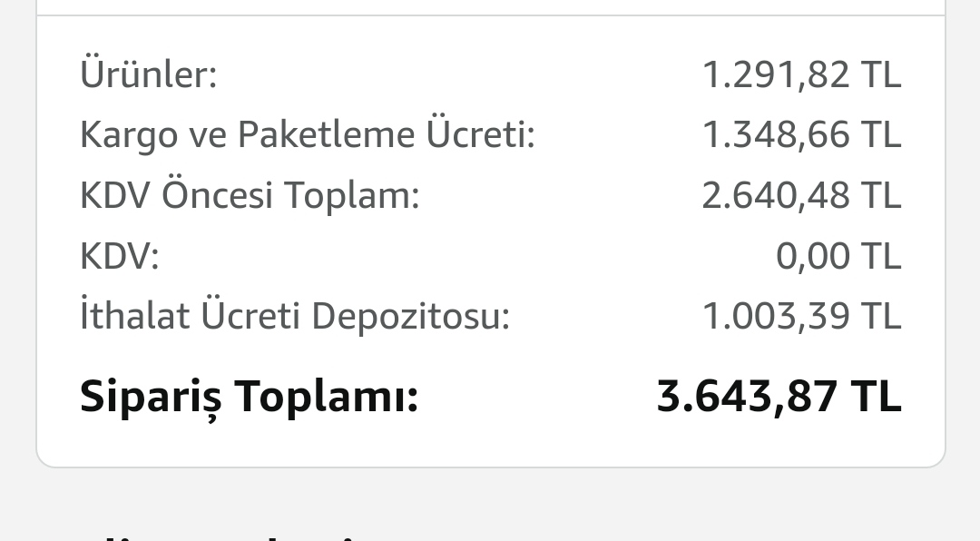Select the 1.291,82 products amount
The image size is (980, 541).
[x=776, y=74]
